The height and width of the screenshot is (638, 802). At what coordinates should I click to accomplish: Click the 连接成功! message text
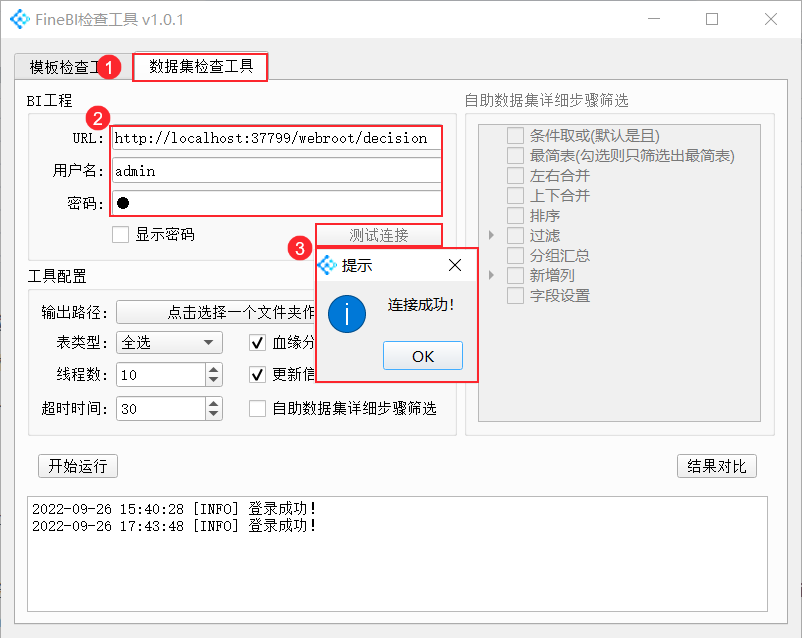pos(421,305)
